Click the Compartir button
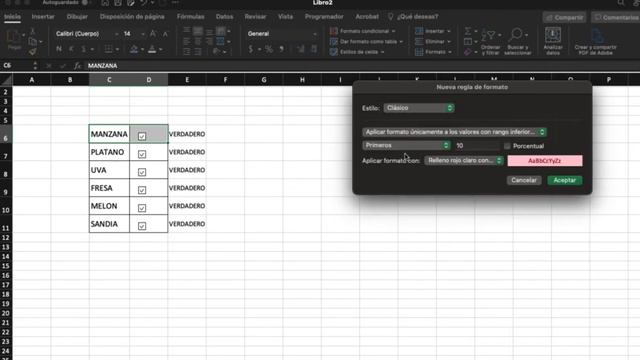640x360 pixels. pos(564,18)
